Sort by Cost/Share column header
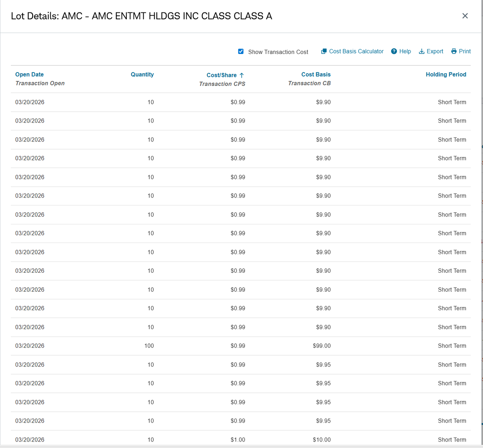Image resolution: width=483 pixels, height=448 pixels. (221, 75)
